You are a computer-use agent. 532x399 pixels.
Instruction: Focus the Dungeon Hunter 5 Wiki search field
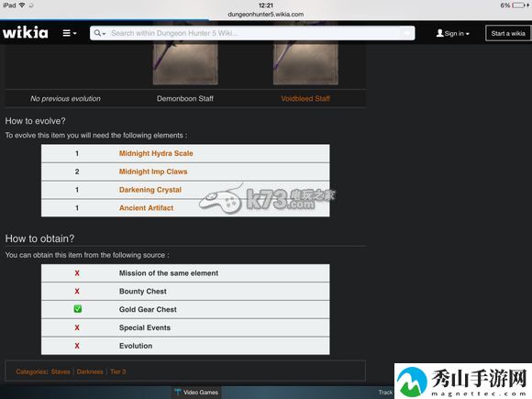(x=254, y=33)
